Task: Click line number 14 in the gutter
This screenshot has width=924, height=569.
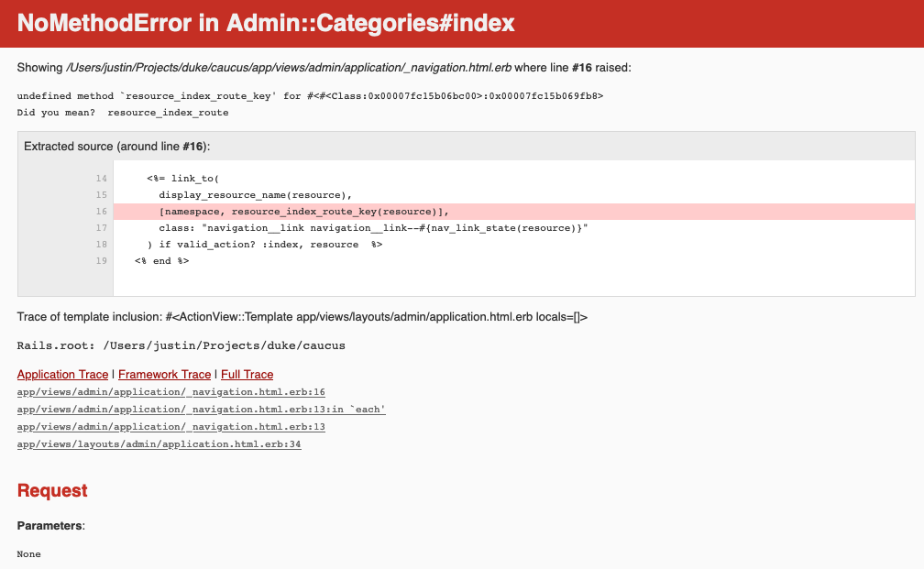Action: (x=102, y=179)
